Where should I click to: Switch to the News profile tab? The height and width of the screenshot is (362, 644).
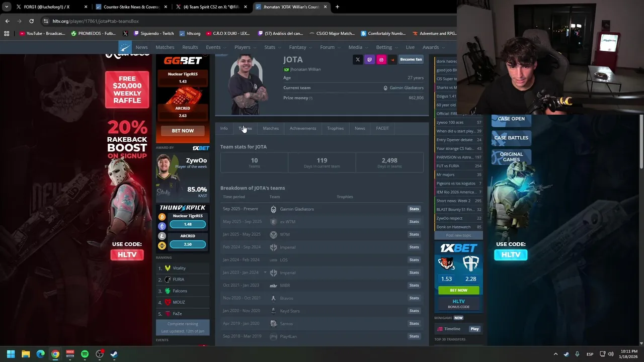(x=360, y=128)
